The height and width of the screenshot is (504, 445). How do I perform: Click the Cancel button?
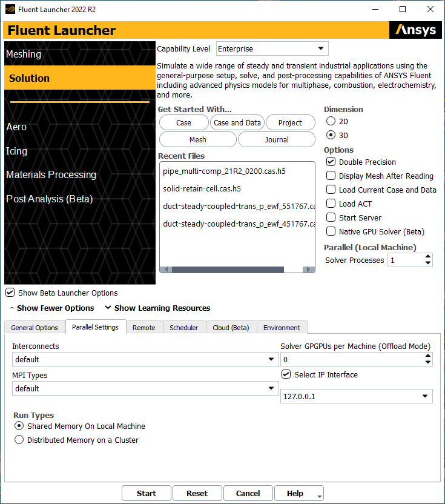coord(248,493)
